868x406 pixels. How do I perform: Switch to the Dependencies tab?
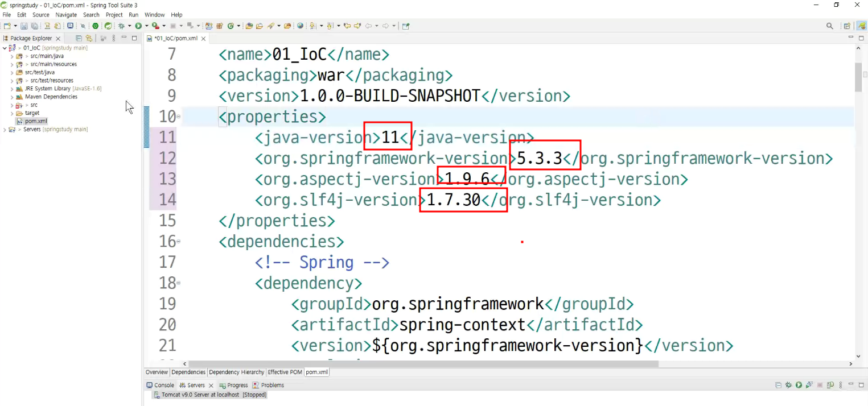[x=188, y=372]
